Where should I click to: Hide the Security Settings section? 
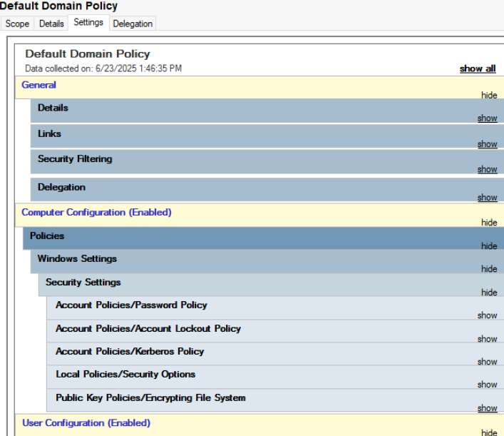pyautogui.click(x=489, y=292)
